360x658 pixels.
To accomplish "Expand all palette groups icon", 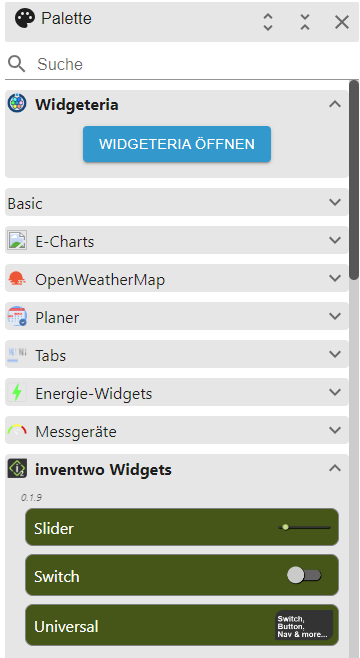I will tap(268, 22).
